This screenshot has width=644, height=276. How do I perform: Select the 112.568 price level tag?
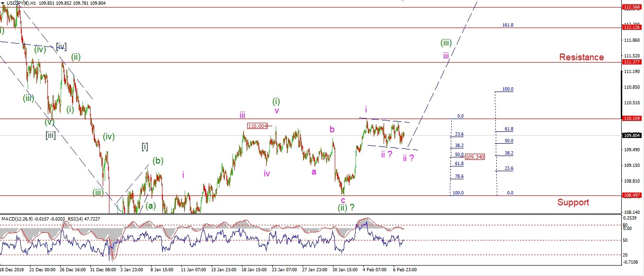(632, 7)
